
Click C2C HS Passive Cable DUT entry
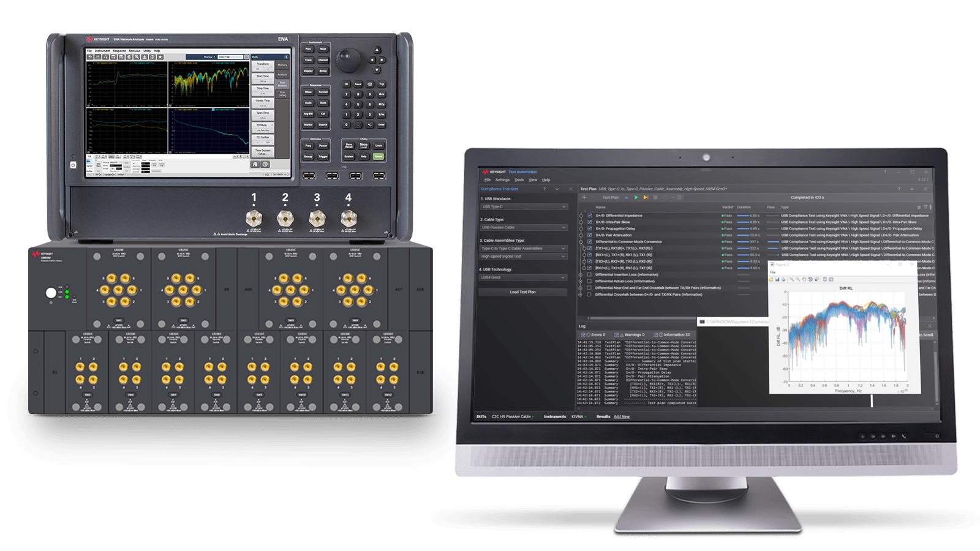click(x=511, y=416)
